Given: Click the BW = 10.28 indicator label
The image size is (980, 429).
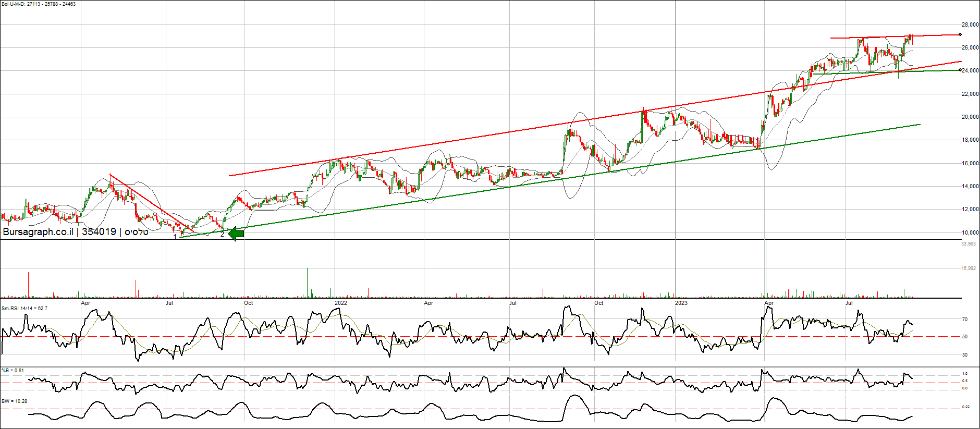Looking at the screenshot, I should [14, 401].
